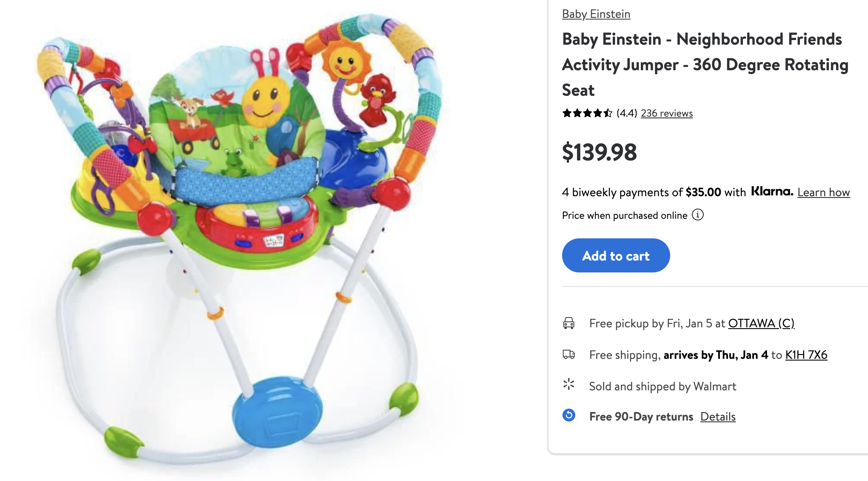Image resolution: width=868 pixels, height=481 pixels.
Task: Click the Klarna logo
Action: coord(772,192)
